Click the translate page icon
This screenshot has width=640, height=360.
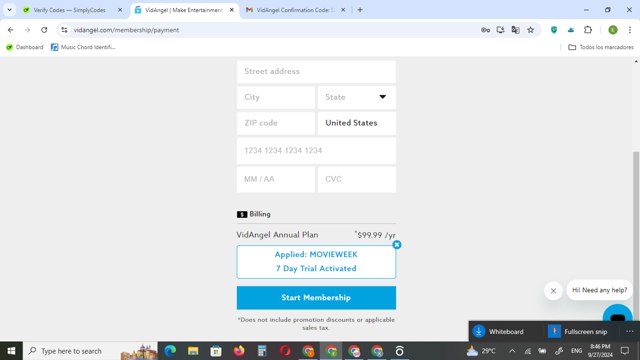516,30
